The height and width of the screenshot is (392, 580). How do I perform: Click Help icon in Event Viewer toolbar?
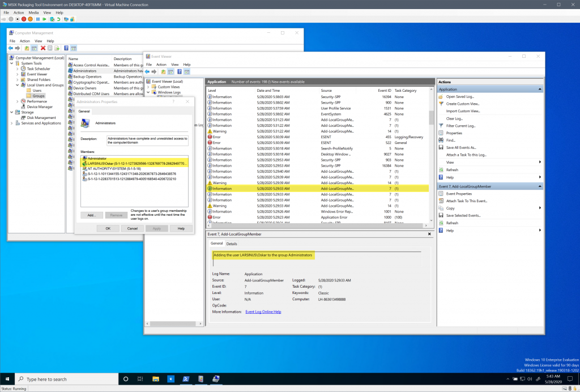click(x=180, y=72)
